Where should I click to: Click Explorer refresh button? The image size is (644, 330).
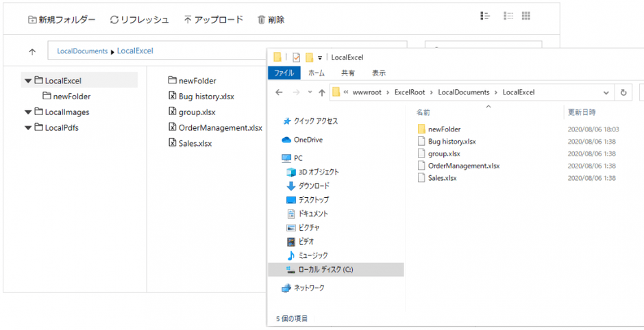click(623, 92)
